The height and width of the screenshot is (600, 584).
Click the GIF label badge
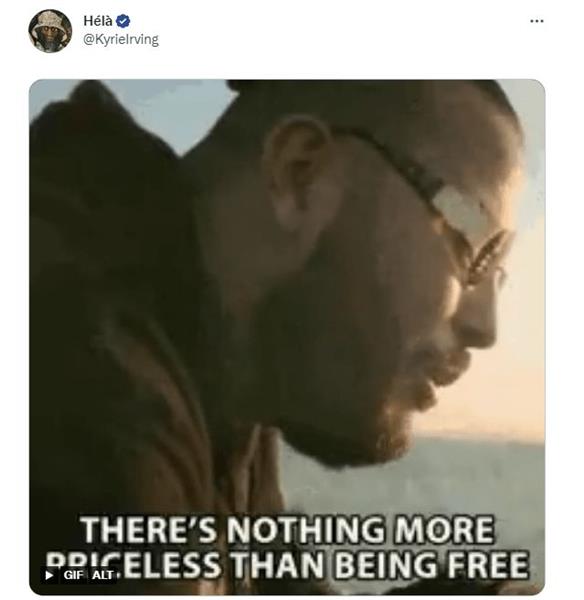(73, 575)
